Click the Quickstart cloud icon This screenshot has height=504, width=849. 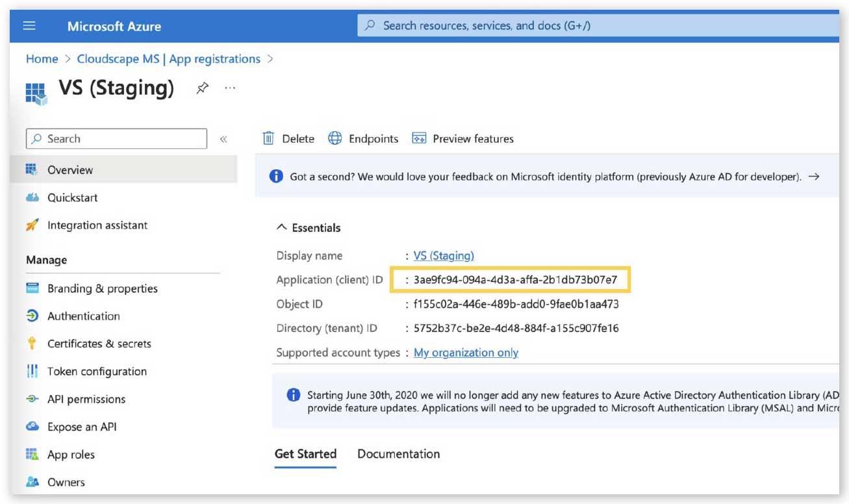32,197
